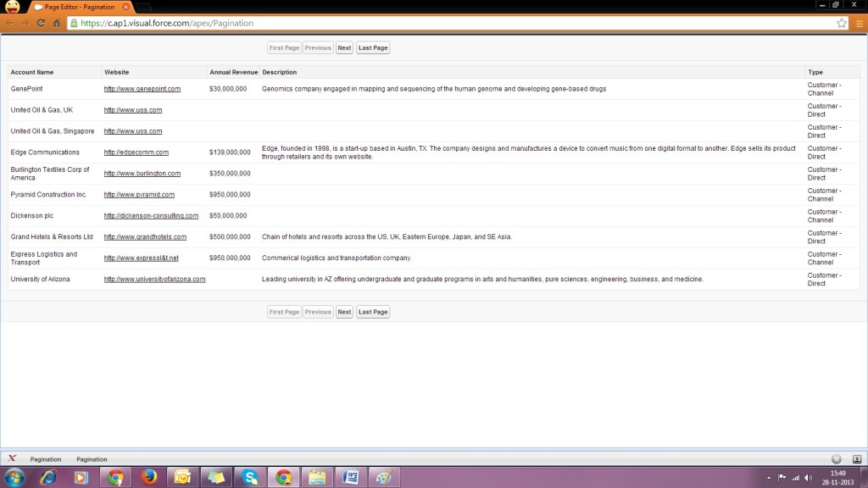Click the Action Center flag icon

click(782, 478)
